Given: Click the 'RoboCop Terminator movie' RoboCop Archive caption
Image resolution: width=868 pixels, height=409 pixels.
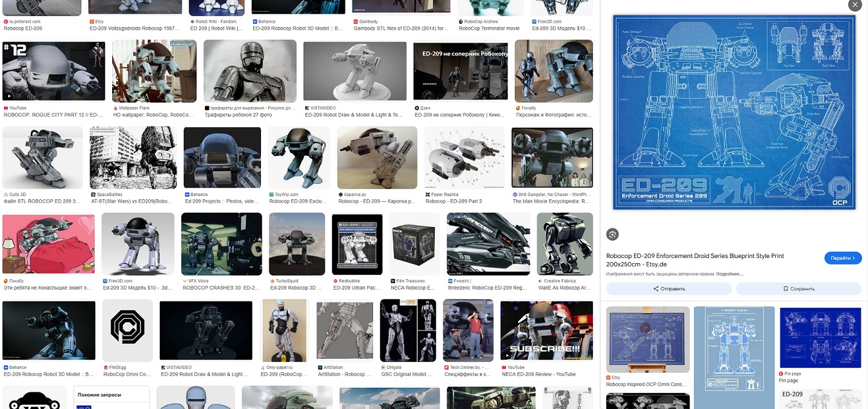Looking at the screenshot, I should pos(488,28).
